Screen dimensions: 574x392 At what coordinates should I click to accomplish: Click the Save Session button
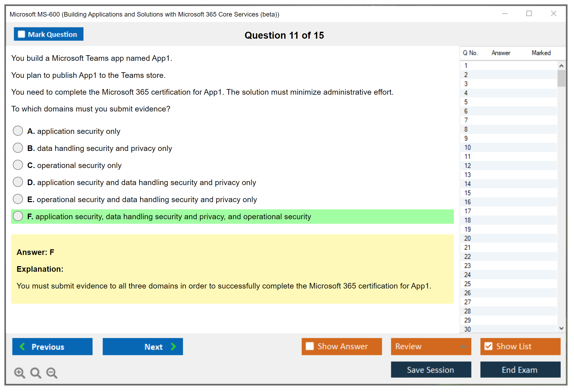431,370
